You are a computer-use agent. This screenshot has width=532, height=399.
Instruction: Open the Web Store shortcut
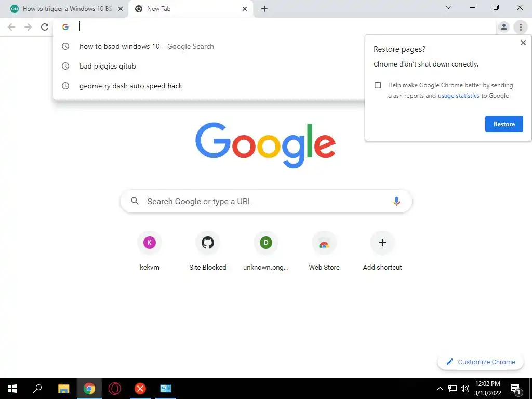324,251
